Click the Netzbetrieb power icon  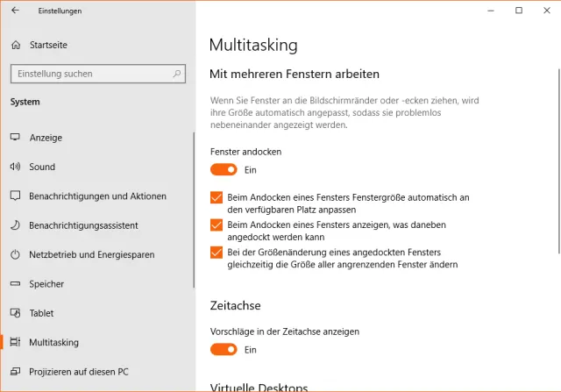click(15, 255)
